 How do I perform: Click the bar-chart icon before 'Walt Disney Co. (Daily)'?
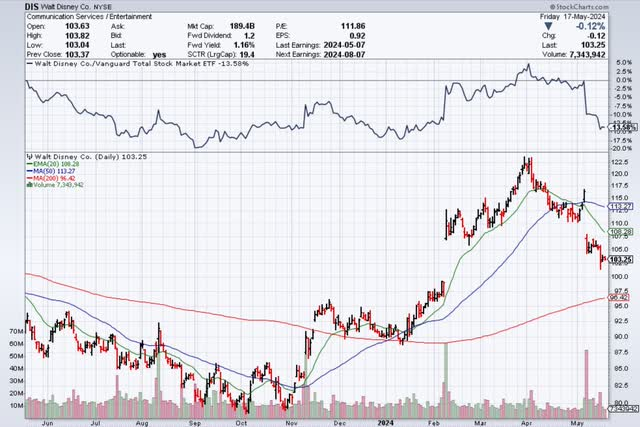tap(29, 157)
